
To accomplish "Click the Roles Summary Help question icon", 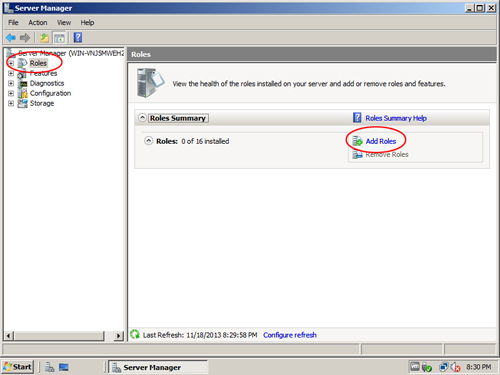I will (357, 118).
